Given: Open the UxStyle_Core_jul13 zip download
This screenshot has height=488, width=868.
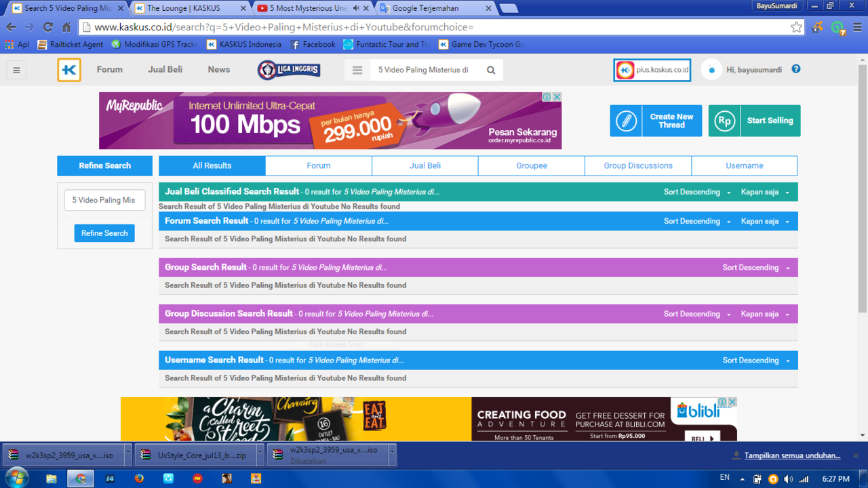Looking at the screenshot, I should 194,455.
